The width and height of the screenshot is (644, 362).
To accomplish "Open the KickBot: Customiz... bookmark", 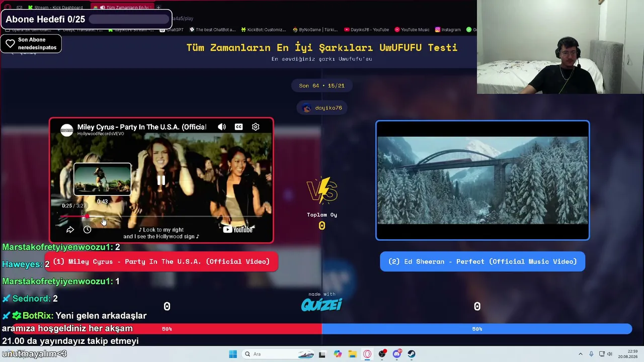I will (264, 30).
